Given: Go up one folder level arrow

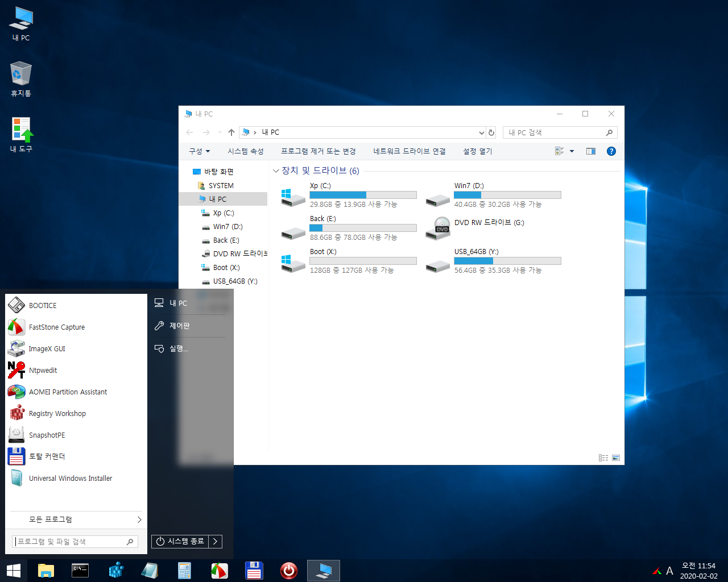Looking at the screenshot, I should click(231, 132).
